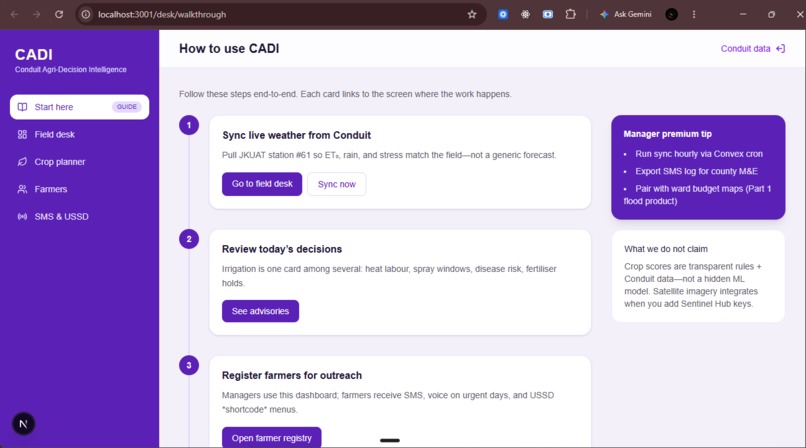Open the Chrome three-dot menu
Image resolution: width=806 pixels, height=448 pixels.
tap(694, 14)
